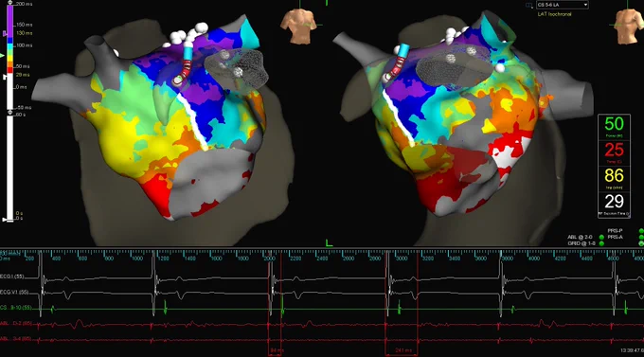This screenshot has width=644, height=357.
Task: Click the ABL @ 2-0 label
Action: [580, 238]
